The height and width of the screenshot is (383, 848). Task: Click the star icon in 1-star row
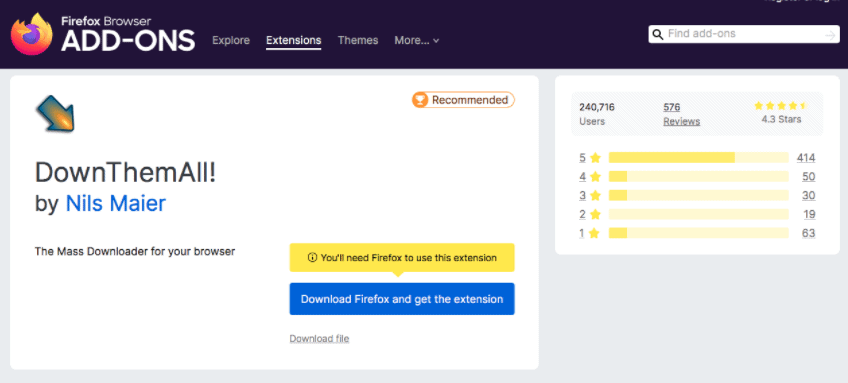(594, 234)
